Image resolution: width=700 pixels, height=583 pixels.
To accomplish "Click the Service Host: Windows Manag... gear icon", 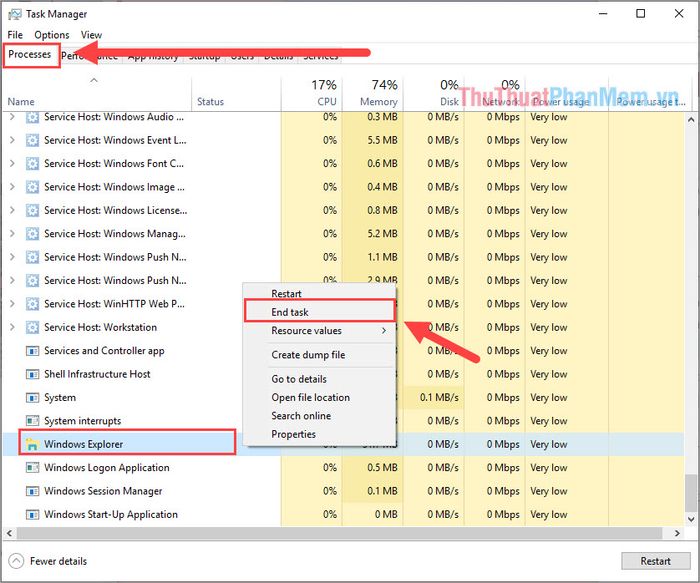I will click(x=32, y=234).
